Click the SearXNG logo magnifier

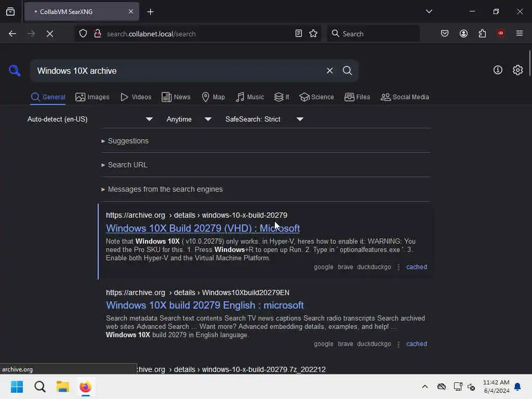pos(14,71)
